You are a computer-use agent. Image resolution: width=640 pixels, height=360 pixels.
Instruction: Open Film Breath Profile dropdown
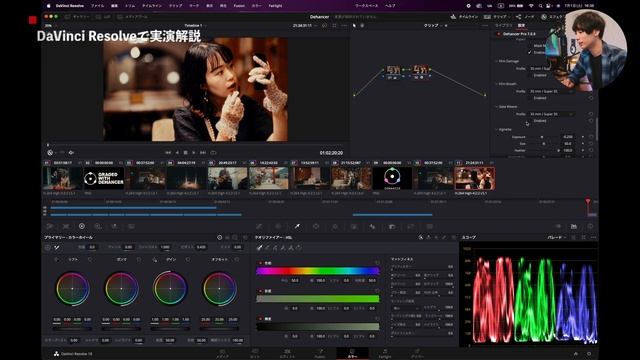click(551, 91)
